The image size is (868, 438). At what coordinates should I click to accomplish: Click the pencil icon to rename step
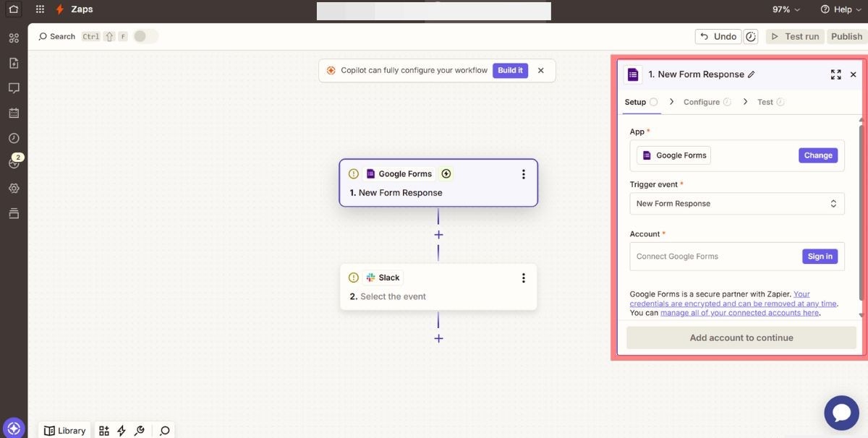click(752, 74)
